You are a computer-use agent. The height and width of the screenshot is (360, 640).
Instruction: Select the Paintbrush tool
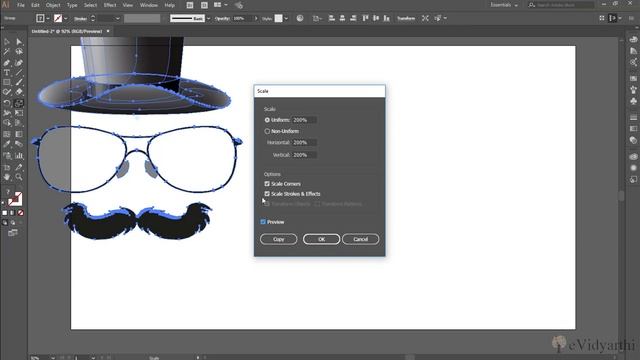pyautogui.click(x=19, y=83)
